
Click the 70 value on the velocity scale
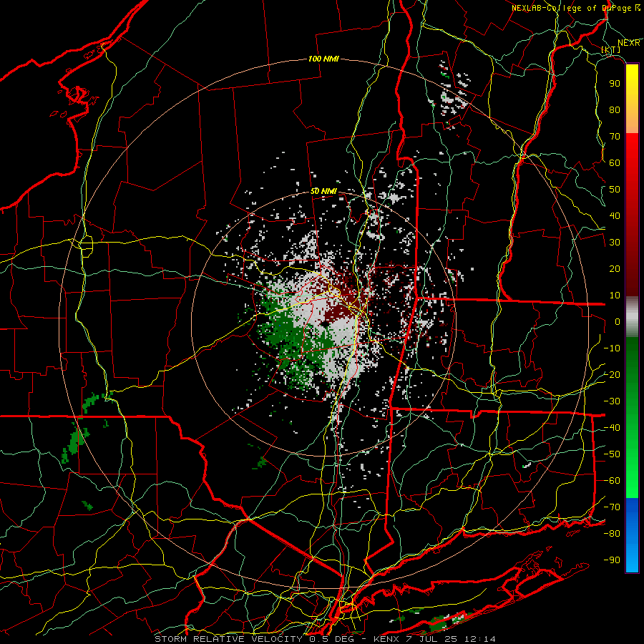pyautogui.click(x=615, y=137)
